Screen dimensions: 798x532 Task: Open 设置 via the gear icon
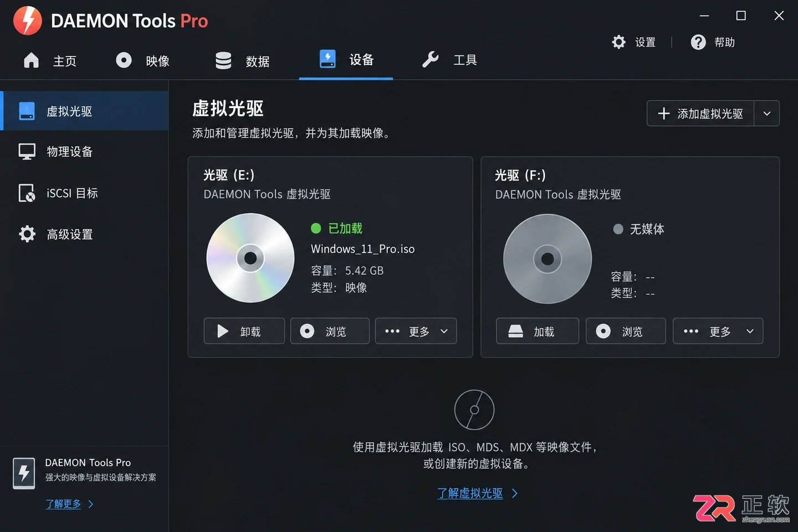click(x=618, y=42)
